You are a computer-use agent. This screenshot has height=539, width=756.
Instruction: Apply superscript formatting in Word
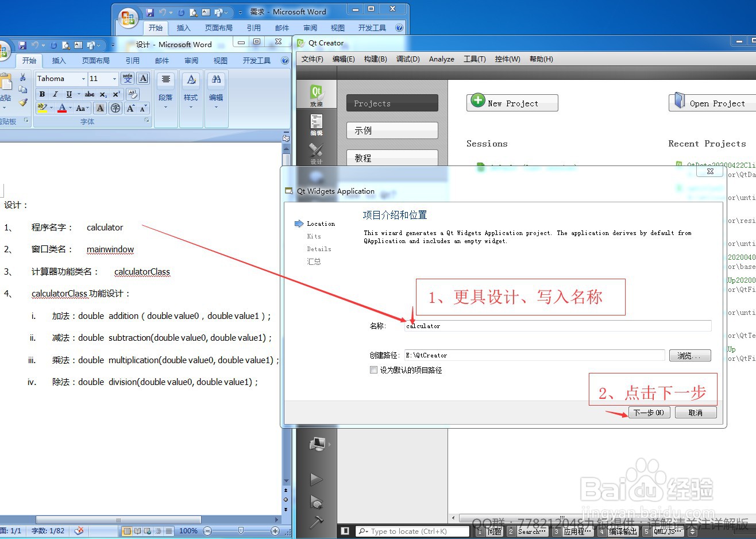pos(116,94)
